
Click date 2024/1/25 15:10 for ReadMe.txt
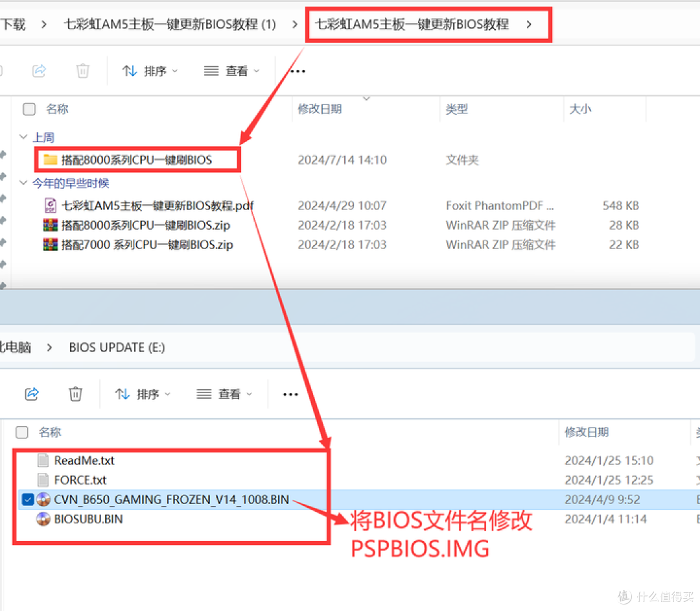coord(609,461)
